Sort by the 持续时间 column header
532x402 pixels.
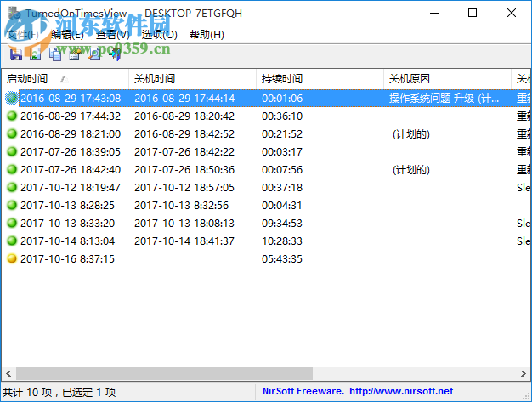(320, 79)
